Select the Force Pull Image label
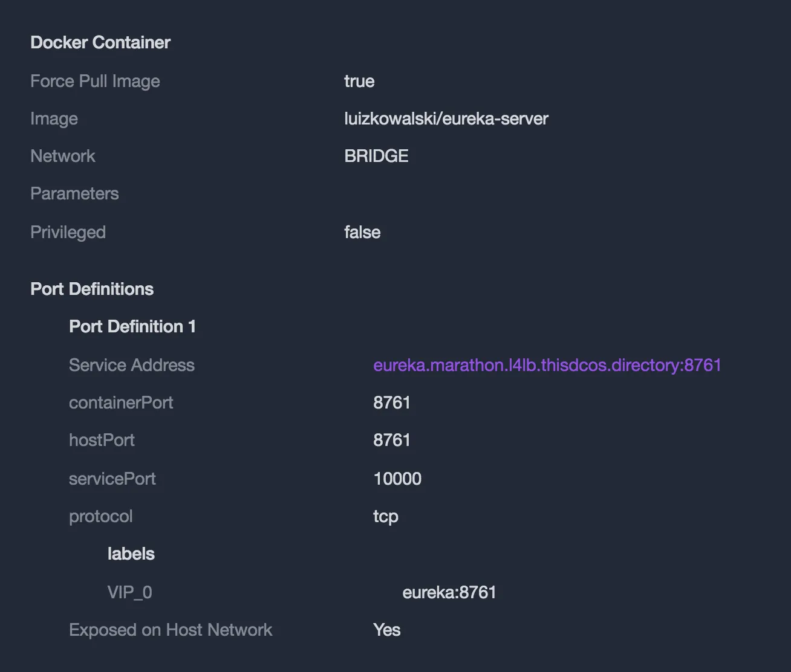Viewport: 791px width, 672px height. coord(95,81)
